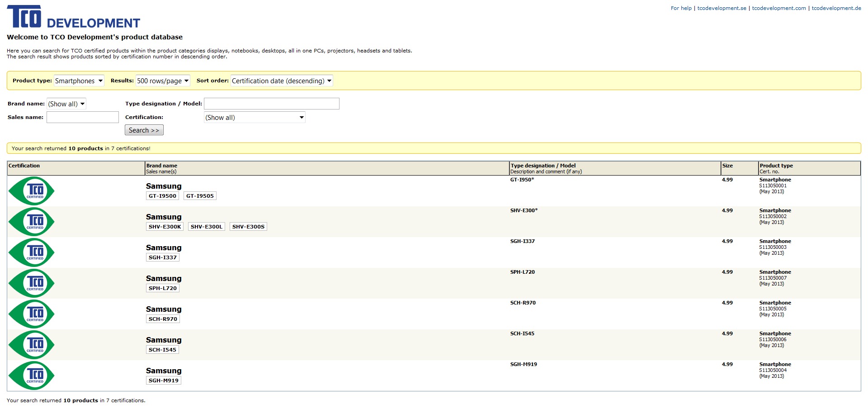Screen dimensions: 868x414
Task: Click the SHV-E300* type designation
Action: 524,210
